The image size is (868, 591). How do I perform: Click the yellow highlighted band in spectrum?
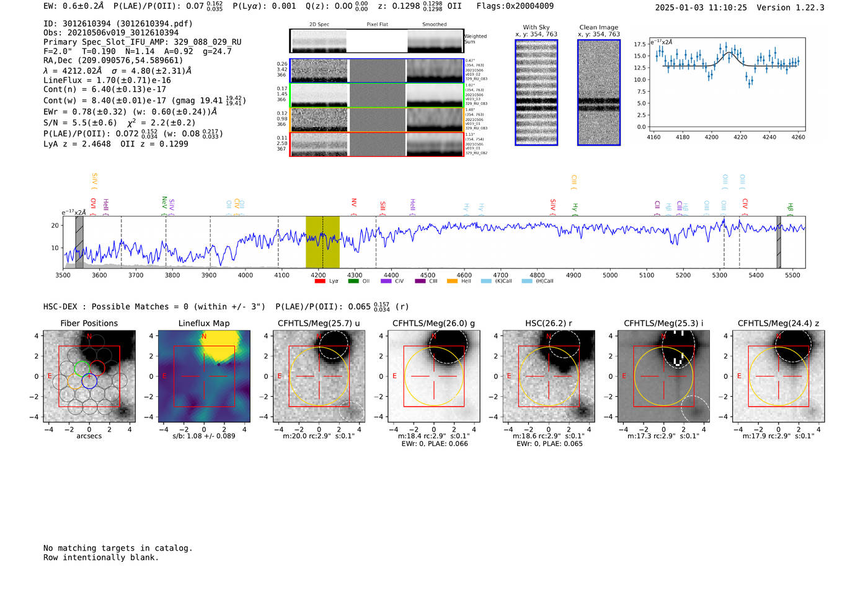(322, 242)
